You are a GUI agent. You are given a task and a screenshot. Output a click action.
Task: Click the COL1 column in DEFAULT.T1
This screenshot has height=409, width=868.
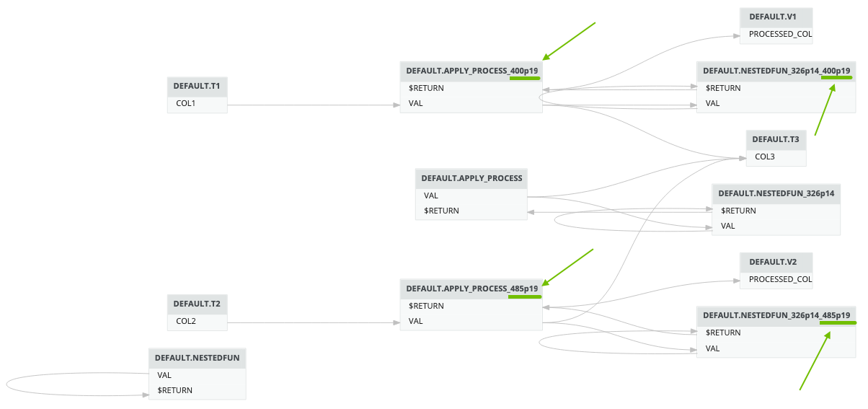(186, 103)
